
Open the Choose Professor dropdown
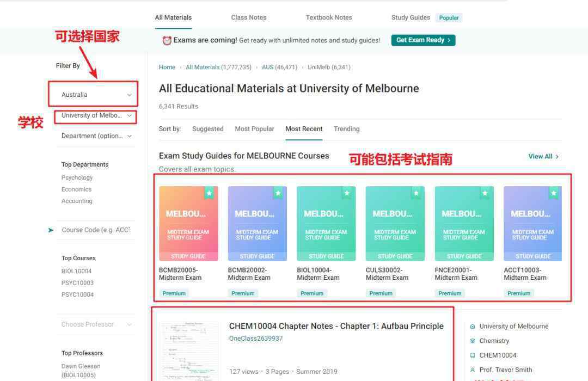(96, 324)
